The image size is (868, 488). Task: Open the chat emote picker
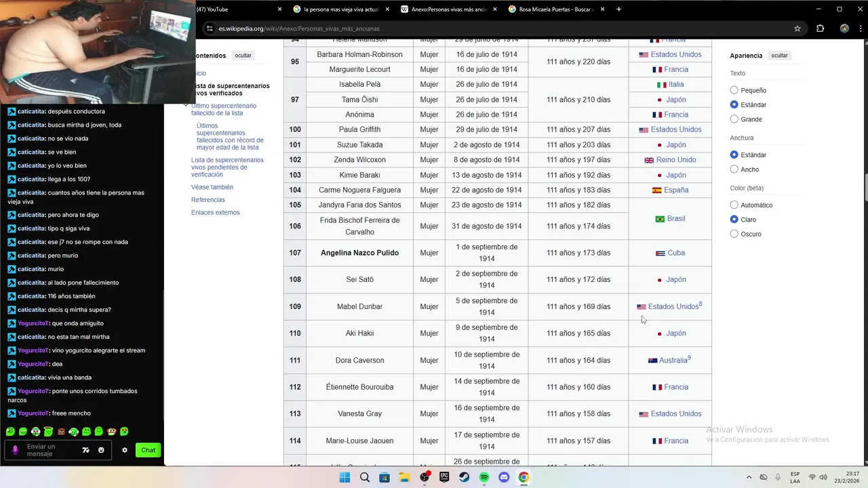101,450
